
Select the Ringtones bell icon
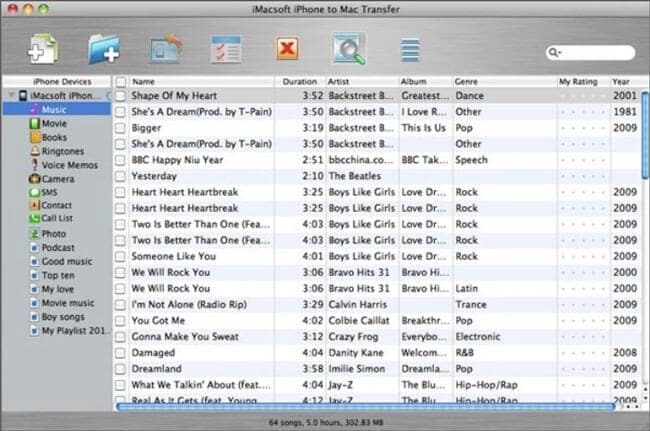[x=35, y=151]
